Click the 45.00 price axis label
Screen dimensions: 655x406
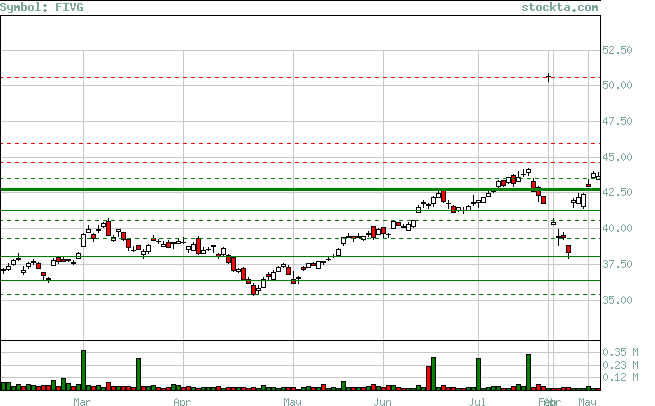tap(617, 157)
